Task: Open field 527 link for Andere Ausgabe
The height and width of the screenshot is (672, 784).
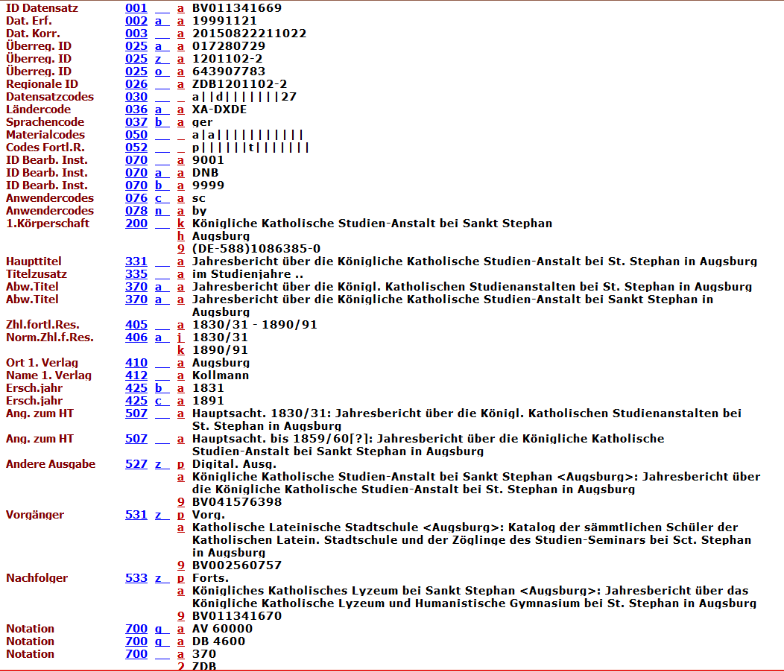Action: point(136,464)
